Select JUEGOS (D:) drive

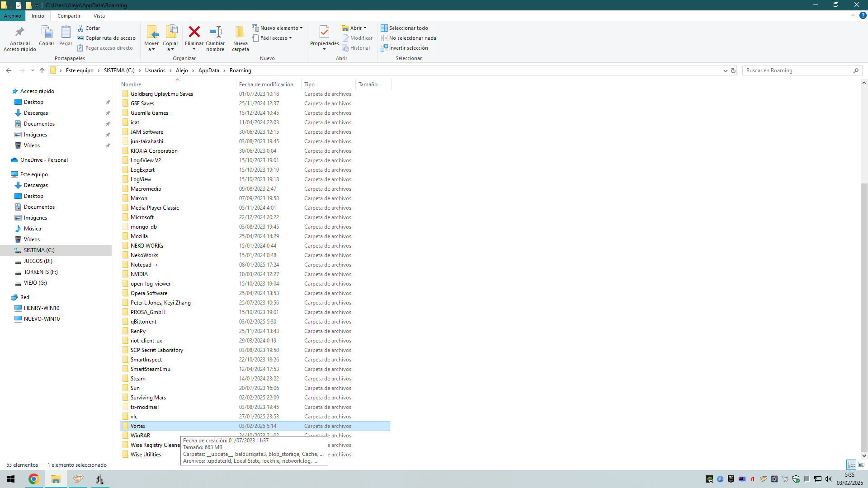[x=38, y=261]
